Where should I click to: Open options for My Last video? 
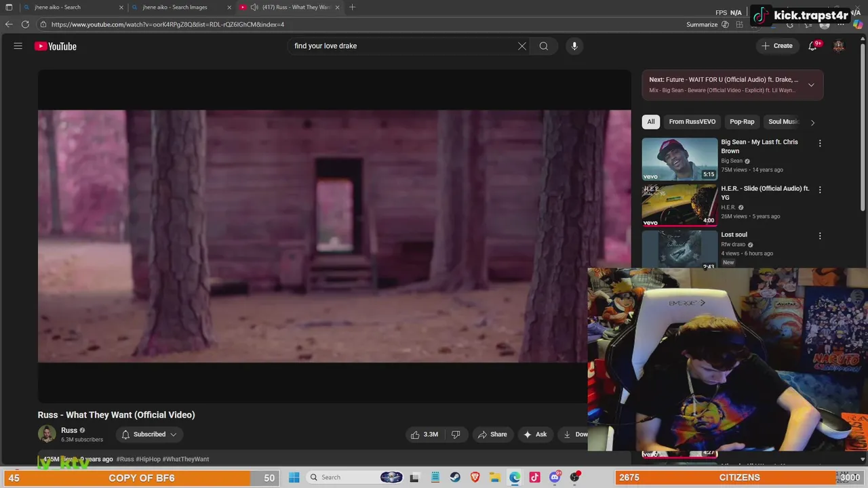coord(820,144)
